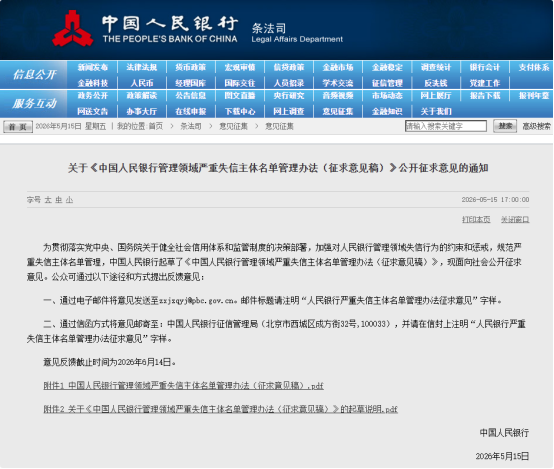Go to 党建工作 section
The height and width of the screenshot is (469, 554).
[x=485, y=83]
